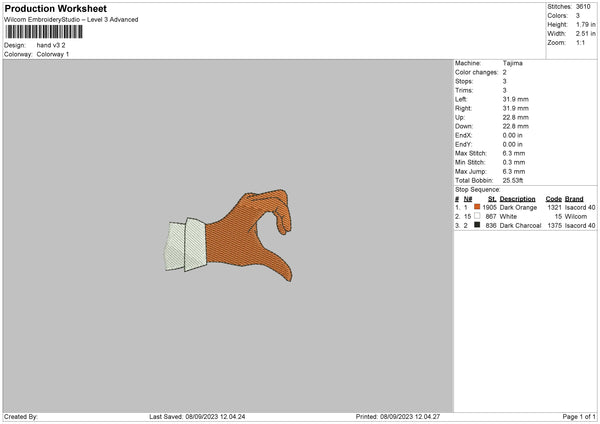Click the 'Production Worksheet' title
600x424 pixels.
pos(56,9)
